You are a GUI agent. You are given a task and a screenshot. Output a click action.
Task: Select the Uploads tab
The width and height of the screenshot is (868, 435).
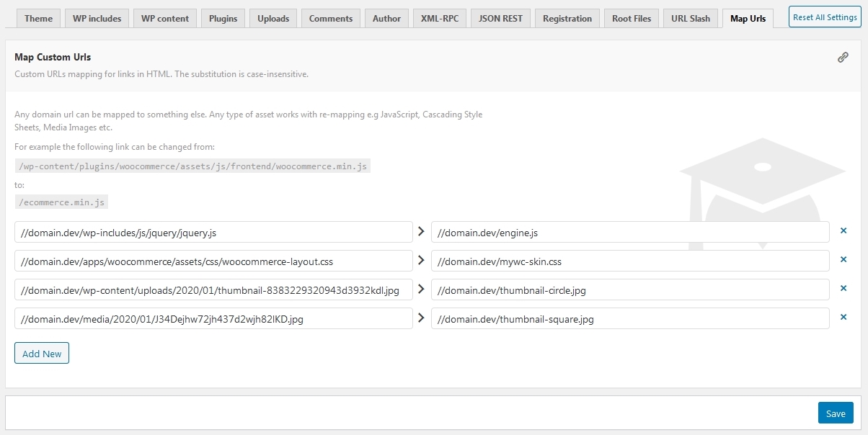tap(273, 18)
